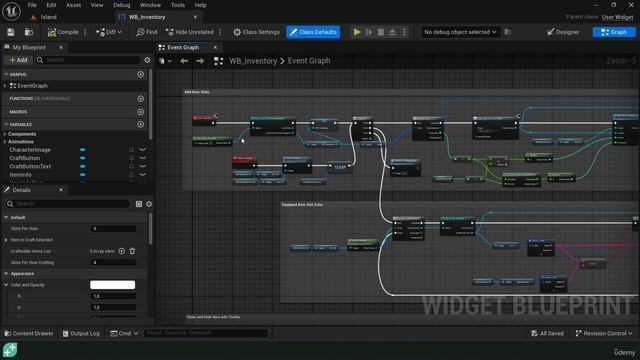The image size is (640, 360).
Task: Add a new function with plus icon
Action: 140,98
